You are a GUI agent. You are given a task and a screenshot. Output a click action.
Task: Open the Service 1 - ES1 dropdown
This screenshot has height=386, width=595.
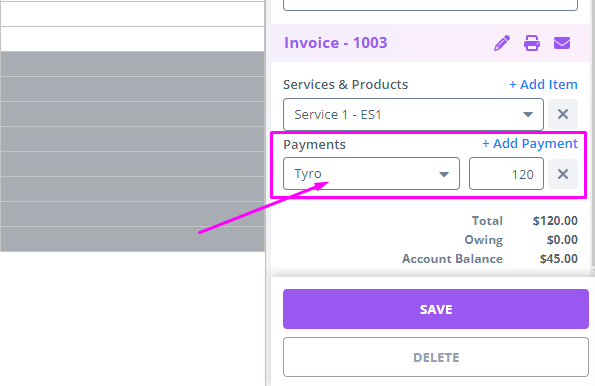click(413, 114)
